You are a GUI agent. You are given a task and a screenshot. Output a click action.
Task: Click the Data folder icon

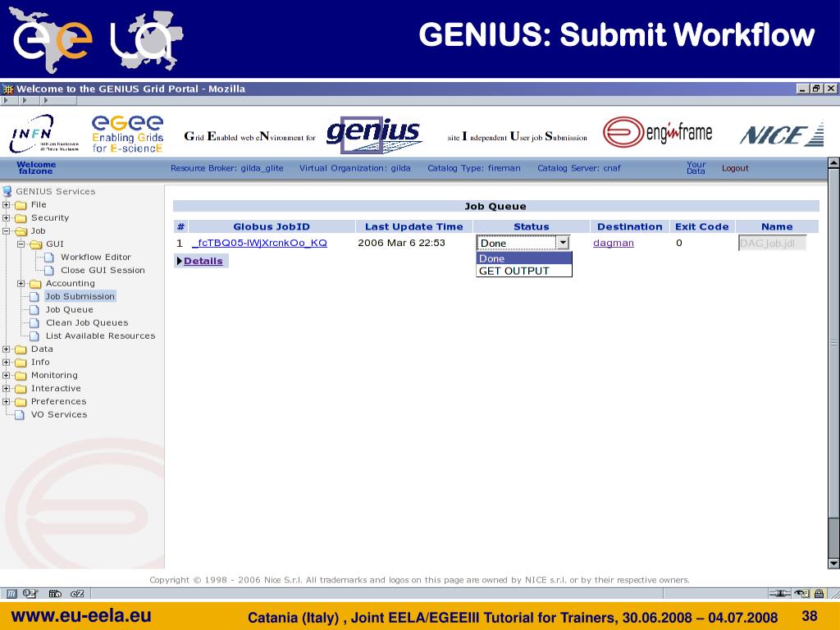[x=21, y=349]
